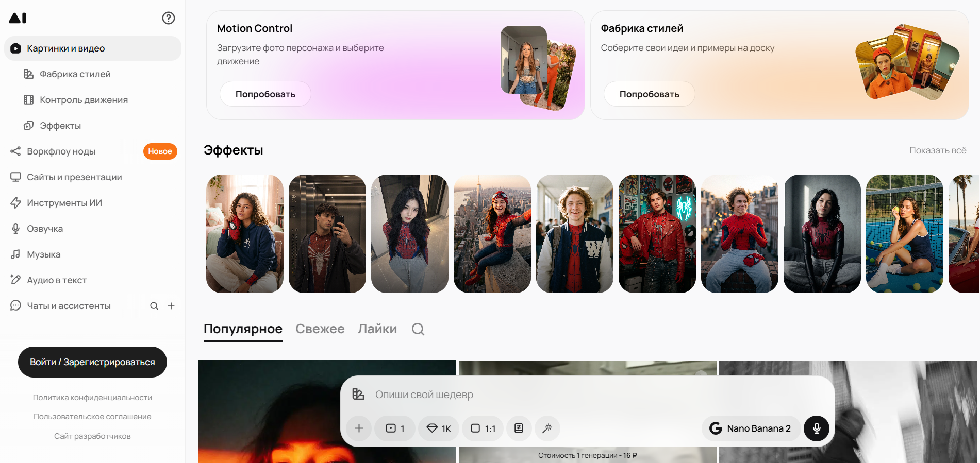Click Попробовать on the Motion Control card
This screenshot has height=463, width=980.
coord(265,94)
